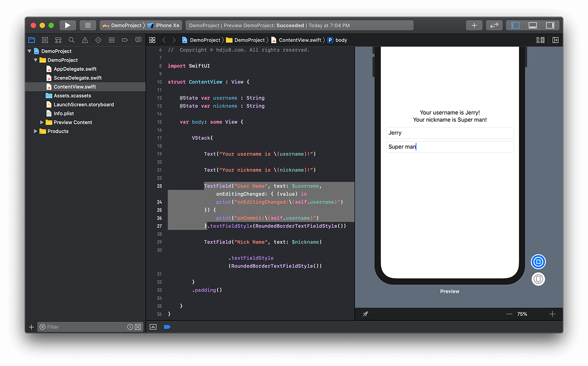This screenshot has height=366, width=588.
Task: Toggle the Debug area visibility
Action: (533, 25)
